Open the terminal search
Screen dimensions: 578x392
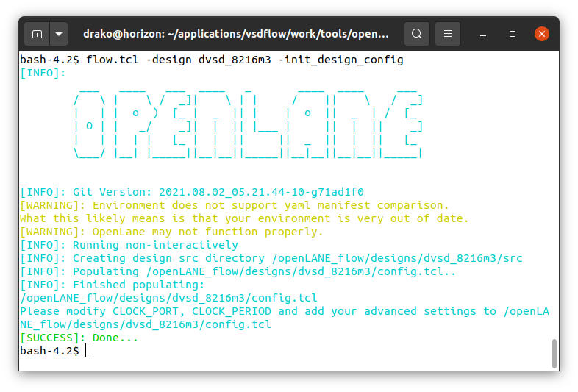416,34
